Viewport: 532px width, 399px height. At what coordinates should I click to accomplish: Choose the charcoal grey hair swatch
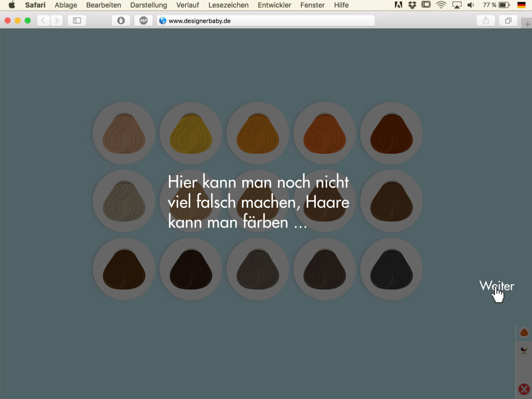258,269
